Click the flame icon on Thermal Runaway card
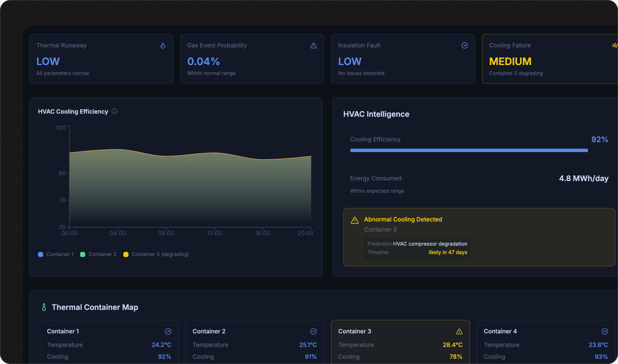 click(x=163, y=46)
